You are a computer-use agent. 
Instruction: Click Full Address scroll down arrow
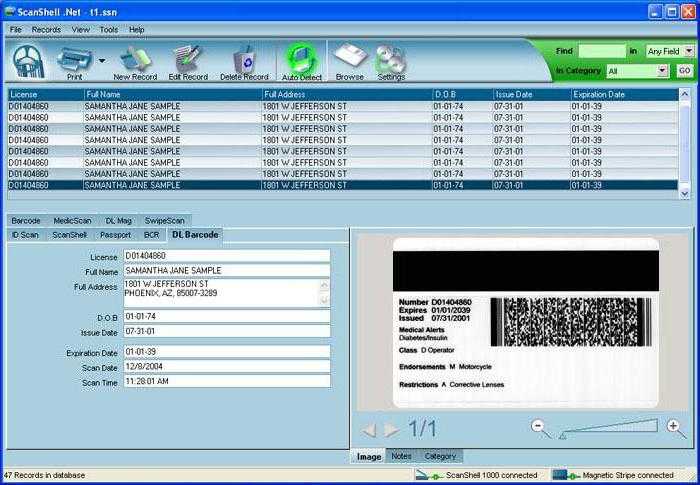pos(325,300)
